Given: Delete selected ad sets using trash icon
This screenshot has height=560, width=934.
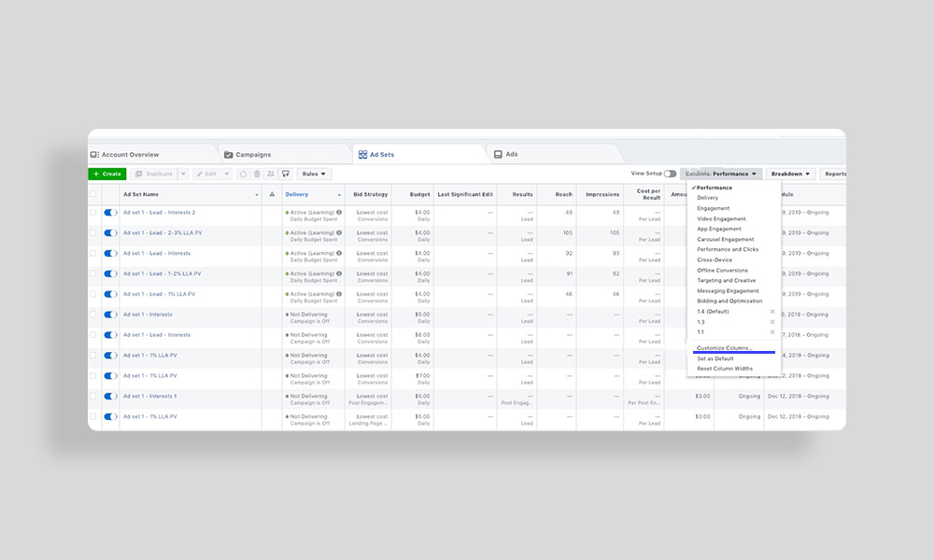Looking at the screenshot, I should [258, 174].
